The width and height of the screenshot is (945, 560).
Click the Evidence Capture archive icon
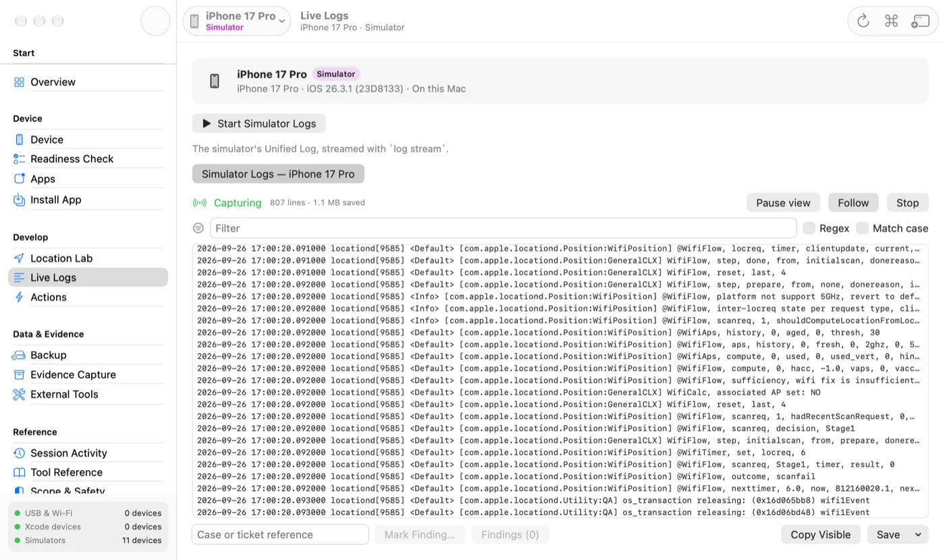19,374
